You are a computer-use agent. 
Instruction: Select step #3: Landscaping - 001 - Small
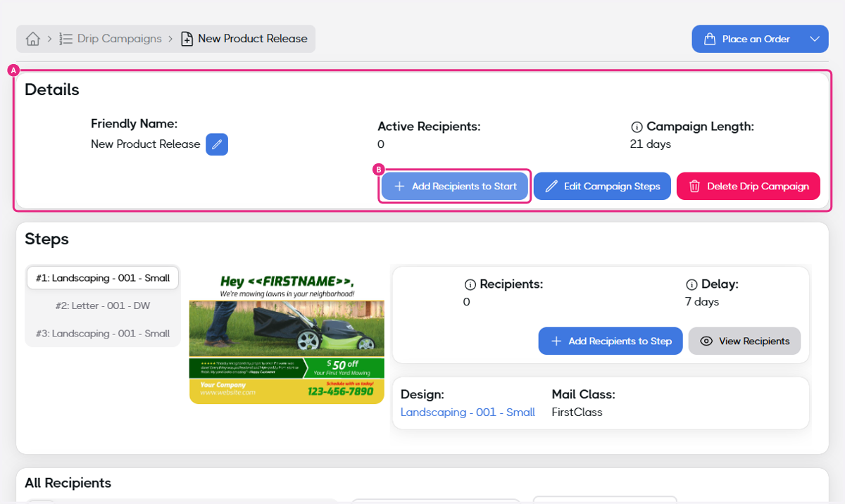click(103, 334)
